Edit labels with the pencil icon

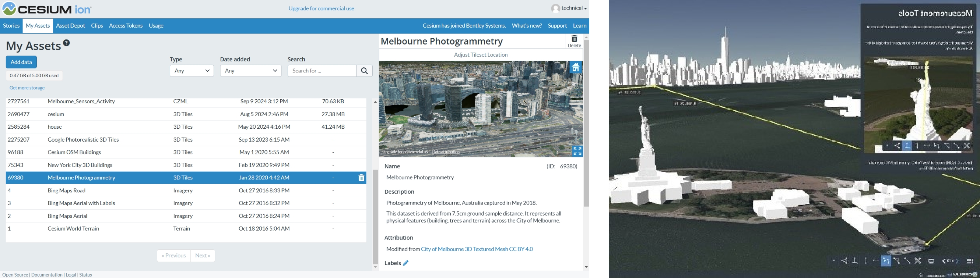pos(405,263)
